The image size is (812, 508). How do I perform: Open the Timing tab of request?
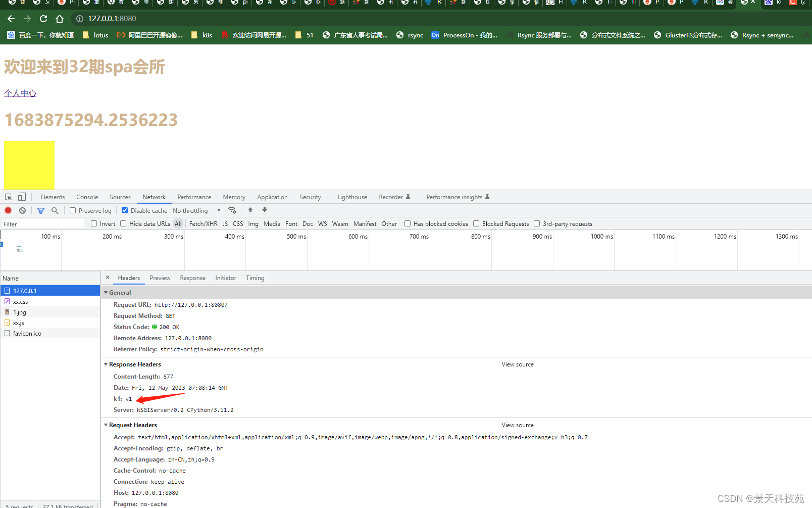pos(255,278)
